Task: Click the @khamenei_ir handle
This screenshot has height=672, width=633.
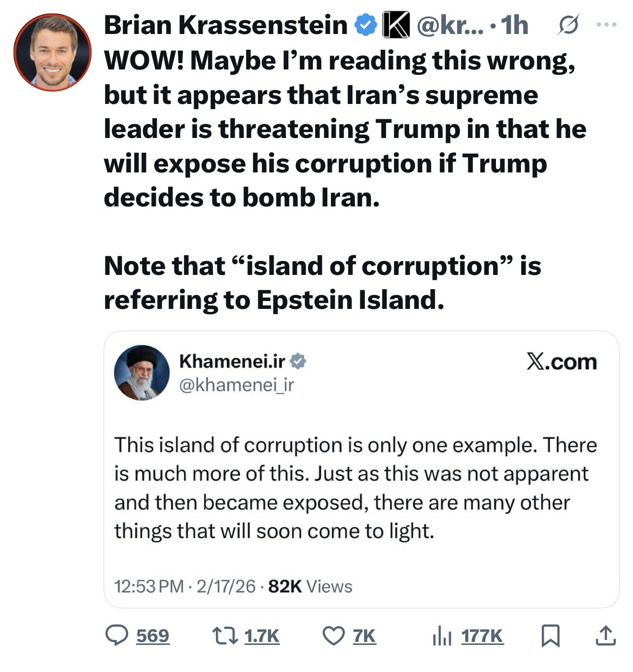Action: coord(236,385)
